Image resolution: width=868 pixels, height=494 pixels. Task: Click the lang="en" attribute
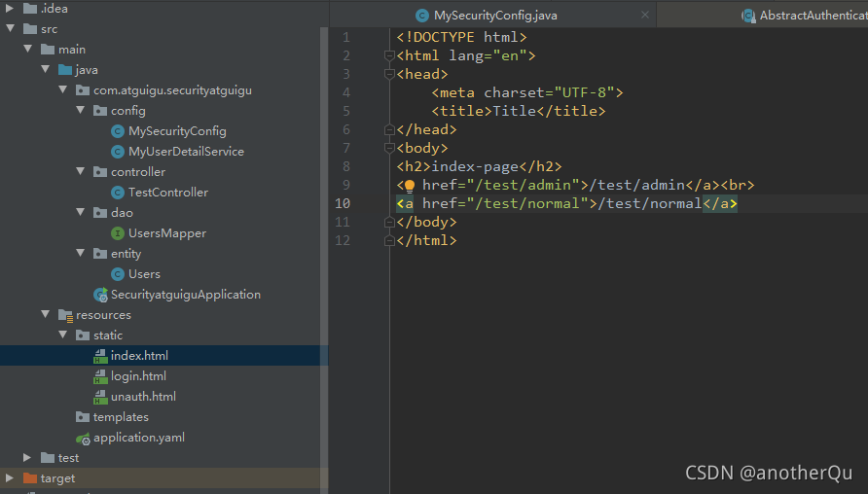tap(488, 55)
